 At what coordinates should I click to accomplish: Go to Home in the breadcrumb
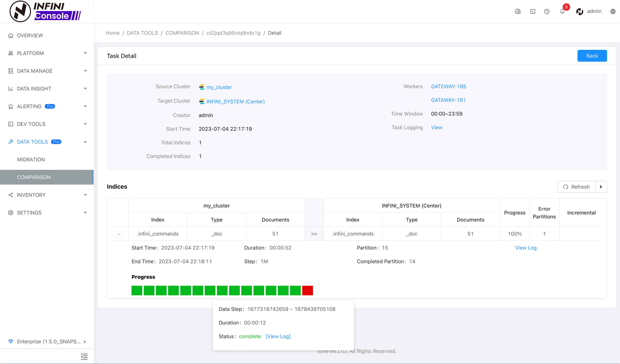(x=113, y=33)
